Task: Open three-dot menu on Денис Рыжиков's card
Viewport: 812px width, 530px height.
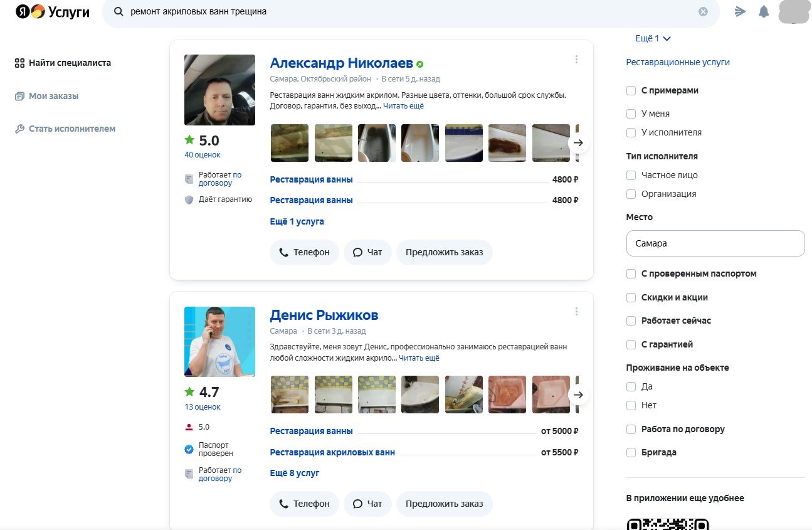Action: [576, 312]
